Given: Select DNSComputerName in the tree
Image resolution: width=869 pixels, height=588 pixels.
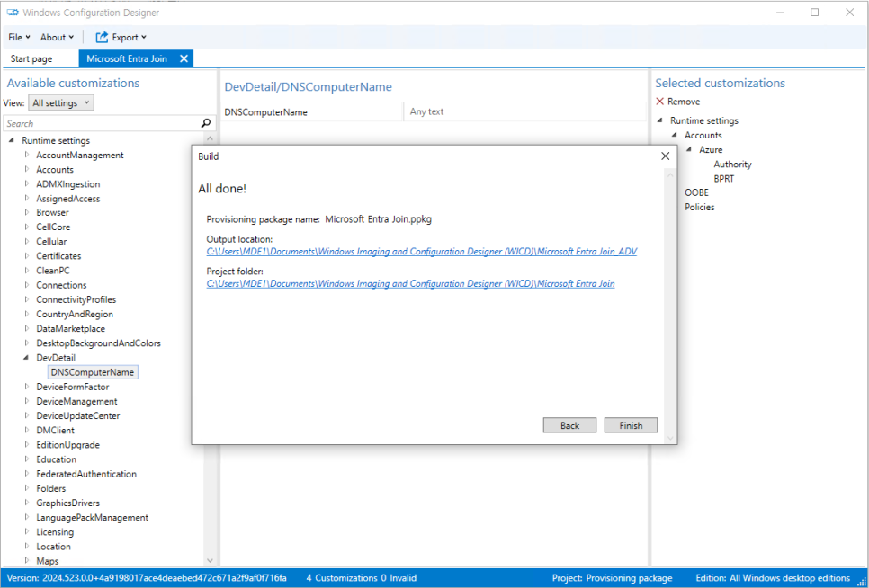Looking at the screenshot, I should point(93,372).
